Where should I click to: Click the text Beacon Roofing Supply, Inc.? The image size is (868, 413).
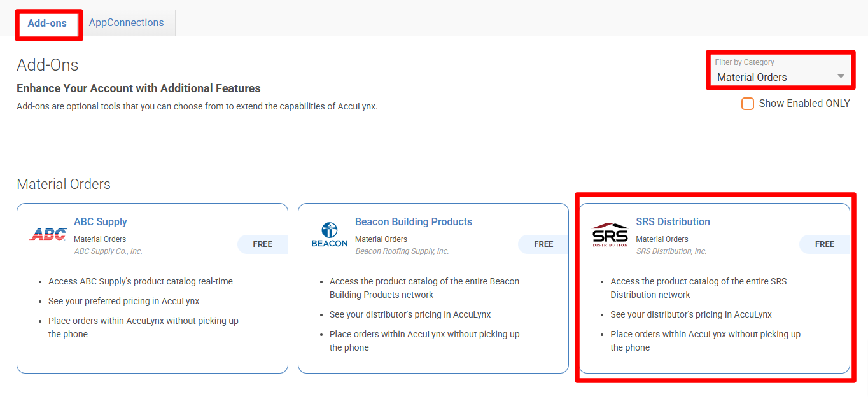coord(402,251)
